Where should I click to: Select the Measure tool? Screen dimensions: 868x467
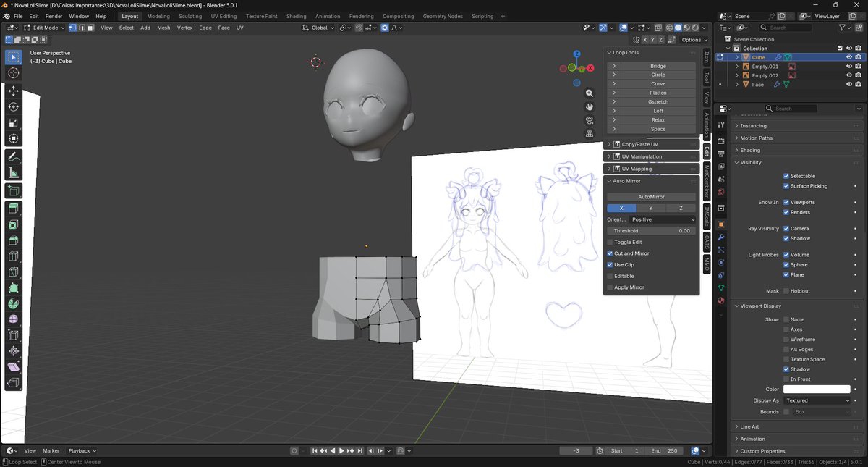(14, 173)
